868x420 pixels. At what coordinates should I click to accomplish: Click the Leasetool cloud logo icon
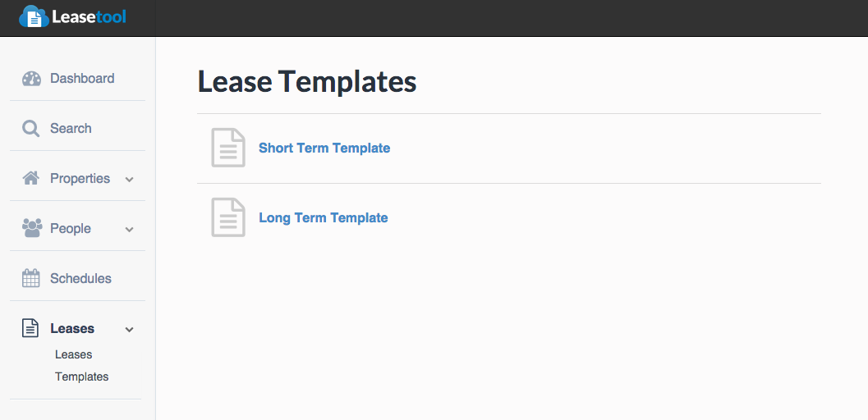coord(33,16)
